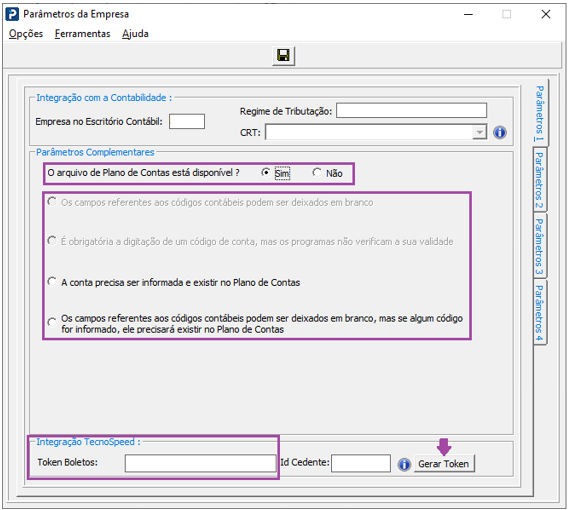
Task: Switch to the Parâmetros 4 tab
Action: [x=540, y=313]
